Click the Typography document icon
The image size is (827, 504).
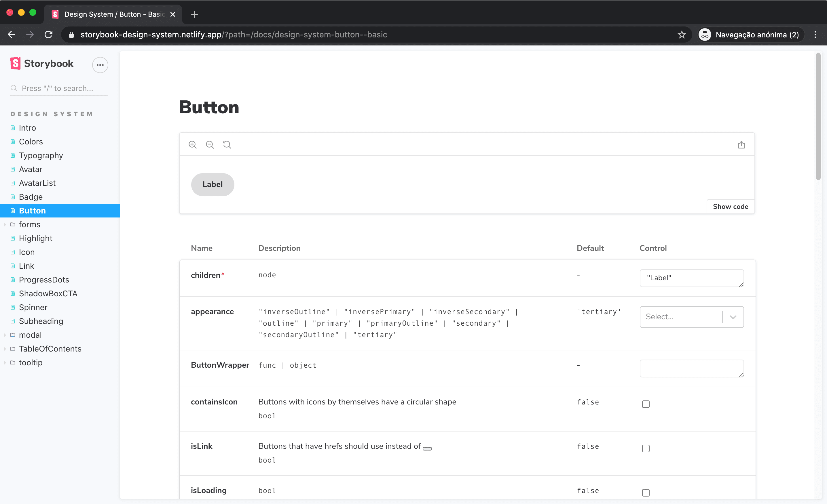(x=13, y=155)
